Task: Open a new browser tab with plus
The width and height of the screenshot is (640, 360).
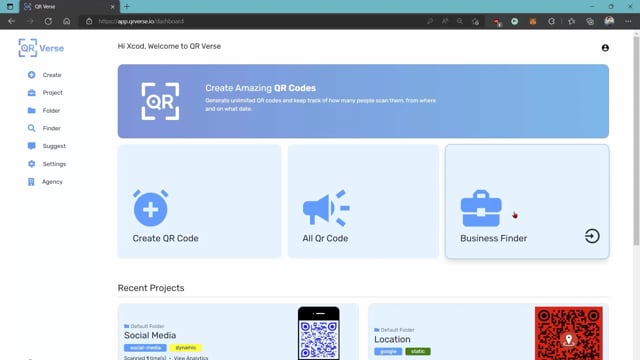Action: 127,7
